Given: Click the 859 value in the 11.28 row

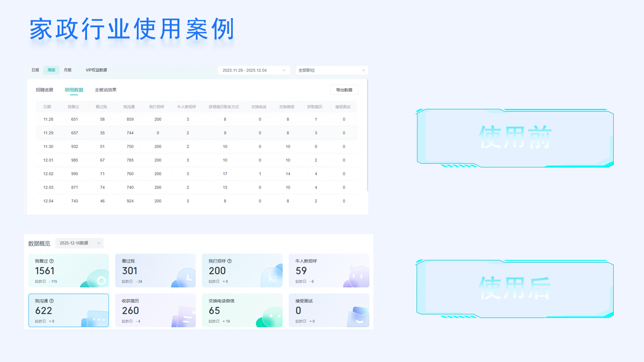Looking at the screenshot, I should 130,119.
